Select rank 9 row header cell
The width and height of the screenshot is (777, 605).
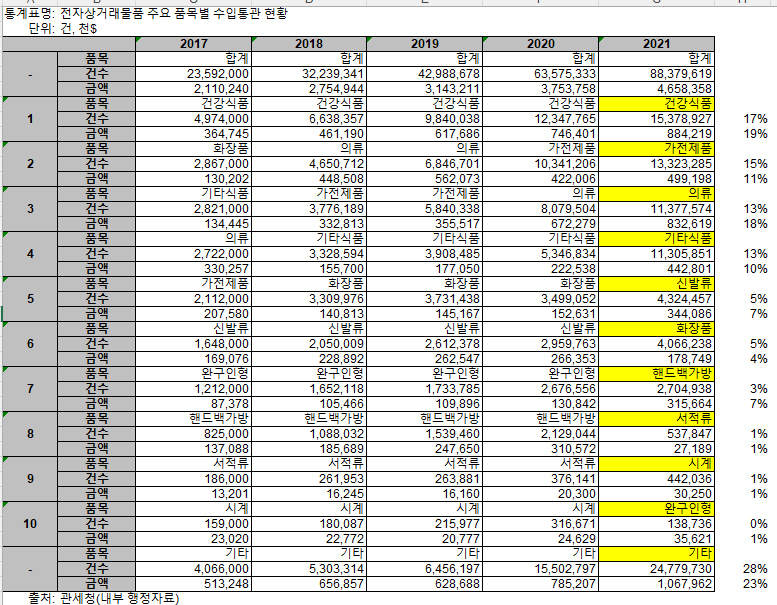click(x=30, y=479)
